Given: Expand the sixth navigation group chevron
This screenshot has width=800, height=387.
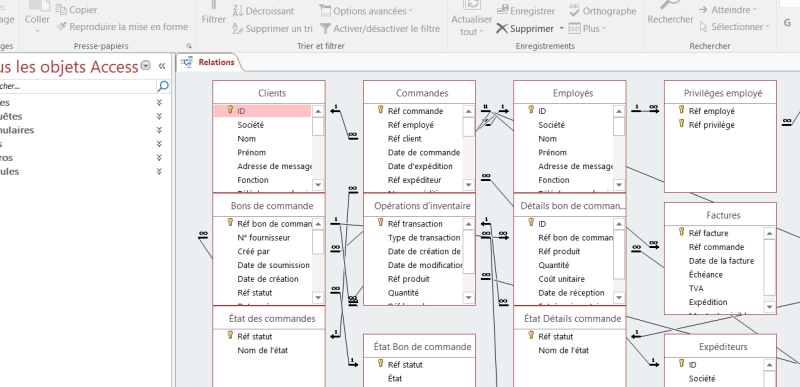Looking at the screenshot, I should tap(159, 171).
